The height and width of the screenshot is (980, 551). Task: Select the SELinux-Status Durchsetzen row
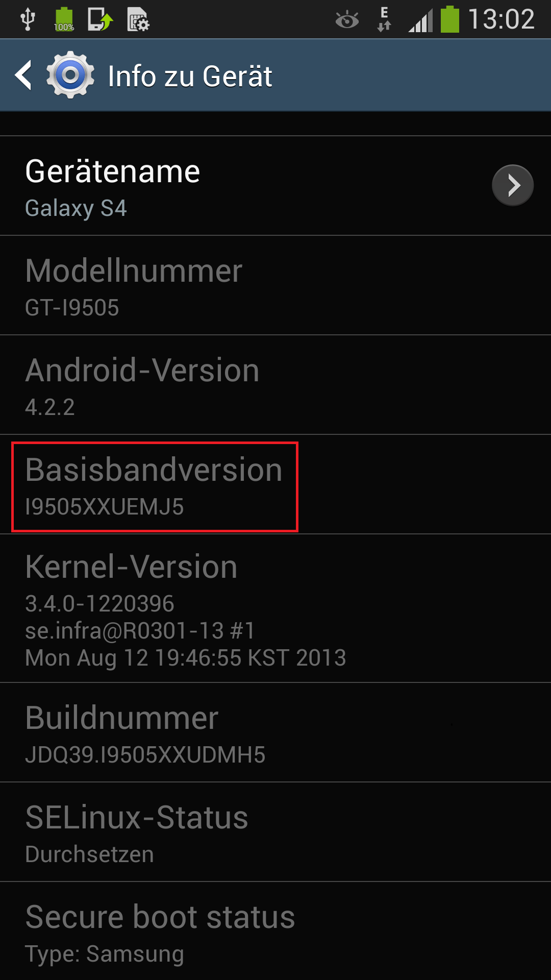[275, 832]
